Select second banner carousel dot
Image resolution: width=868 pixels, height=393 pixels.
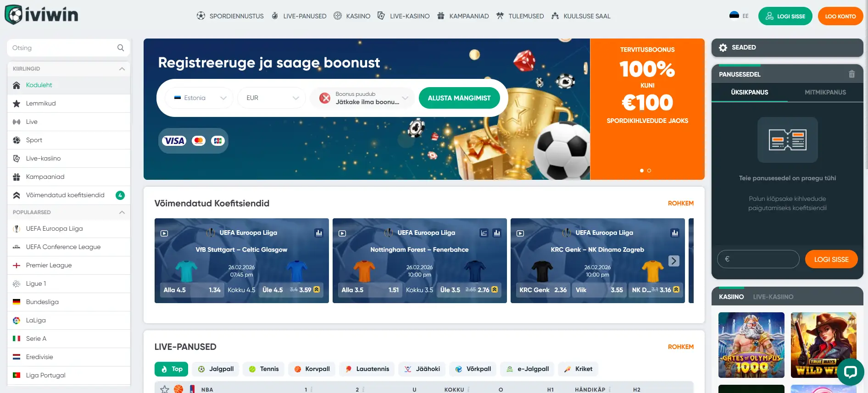[x=649, y=171]
